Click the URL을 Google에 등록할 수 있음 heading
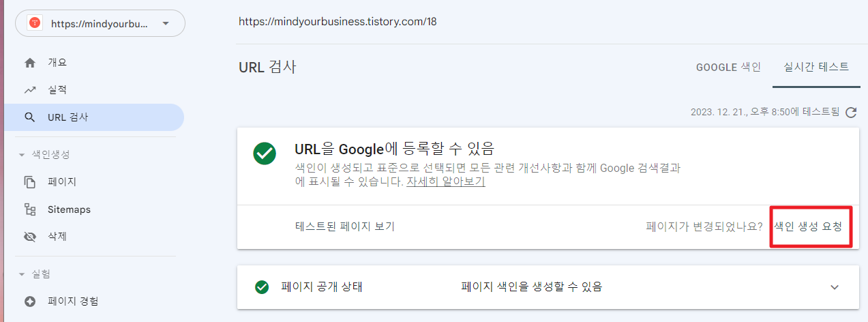 [394, 149]
